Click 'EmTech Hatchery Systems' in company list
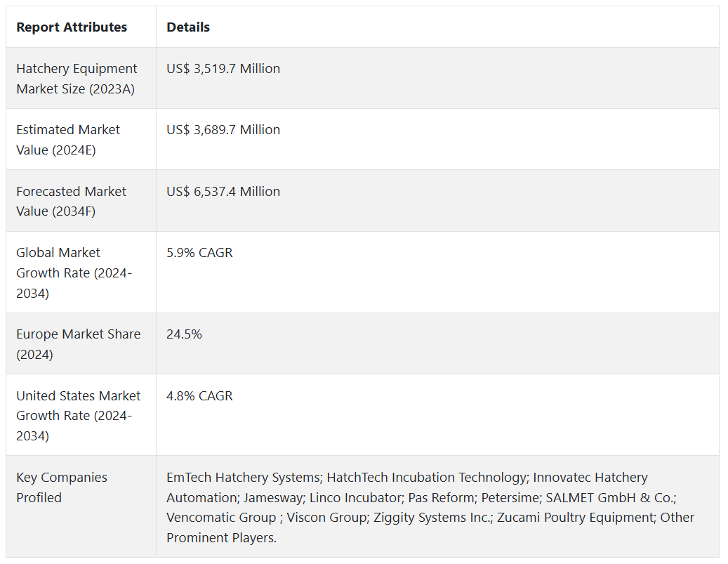The height and width of the screenshot is (564, 728). [243, 478]
